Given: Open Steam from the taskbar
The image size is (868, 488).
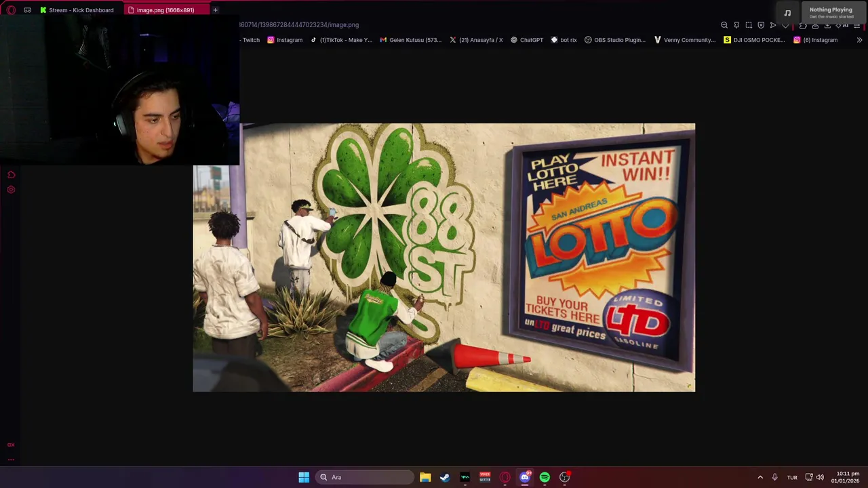Looking at the screenshot, I should pyautogui.click(x=445, y=477).
